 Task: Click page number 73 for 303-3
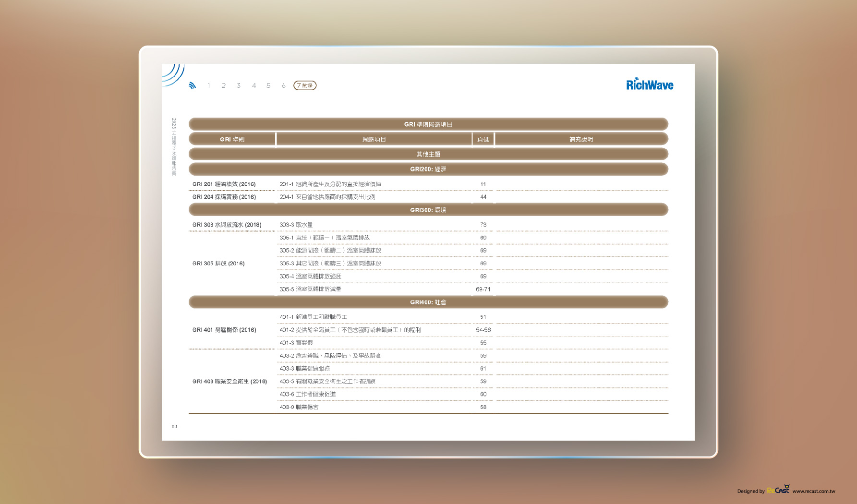pos(483,225)
